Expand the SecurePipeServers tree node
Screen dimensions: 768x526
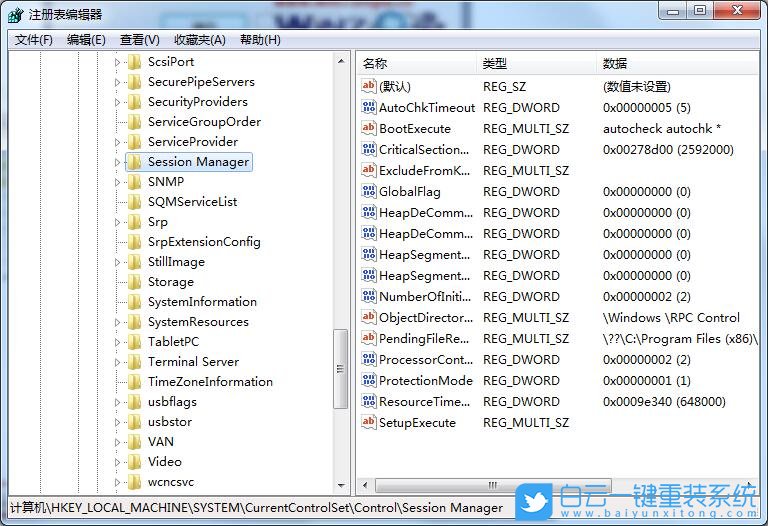coord(117,82)
